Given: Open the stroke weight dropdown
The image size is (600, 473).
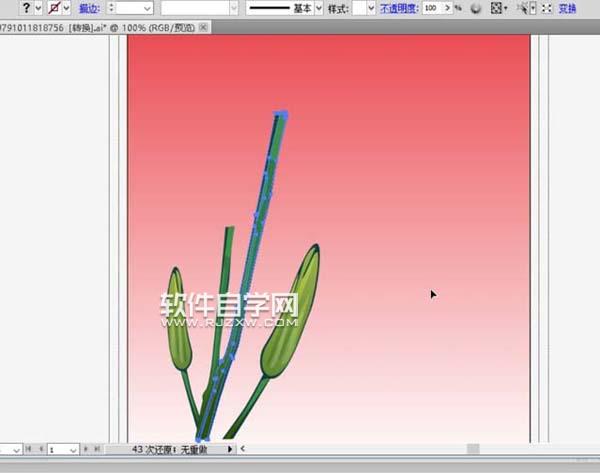Looking at the screenshot, I should click(x=148, y=8).
